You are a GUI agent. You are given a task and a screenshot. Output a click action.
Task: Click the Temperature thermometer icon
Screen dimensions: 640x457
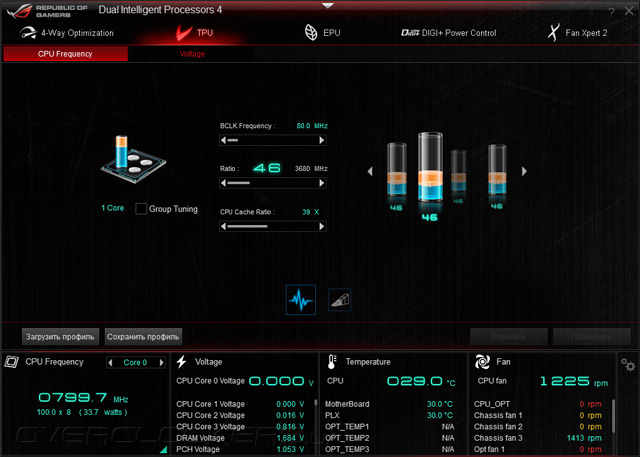pos(332,362)
